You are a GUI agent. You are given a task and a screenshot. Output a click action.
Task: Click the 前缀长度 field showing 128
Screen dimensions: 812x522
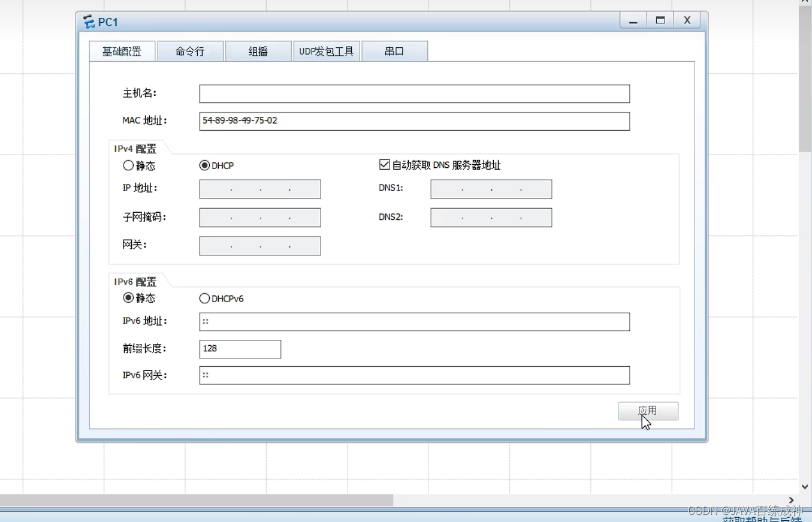pos(240,349)
